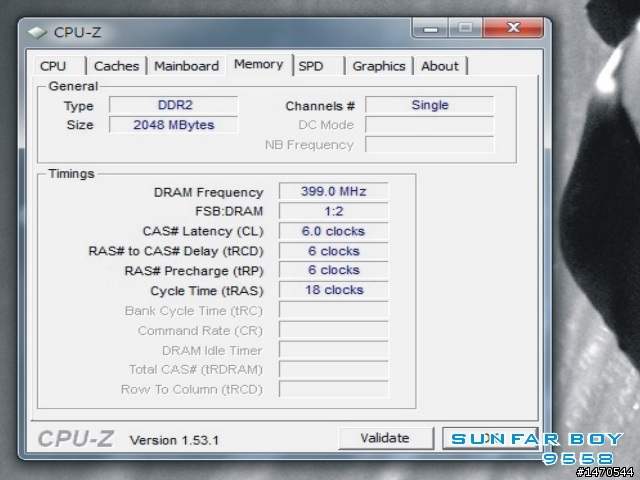Click the 2048 MBytes size field
Screen dimensions: 640x480
[173, 125]
